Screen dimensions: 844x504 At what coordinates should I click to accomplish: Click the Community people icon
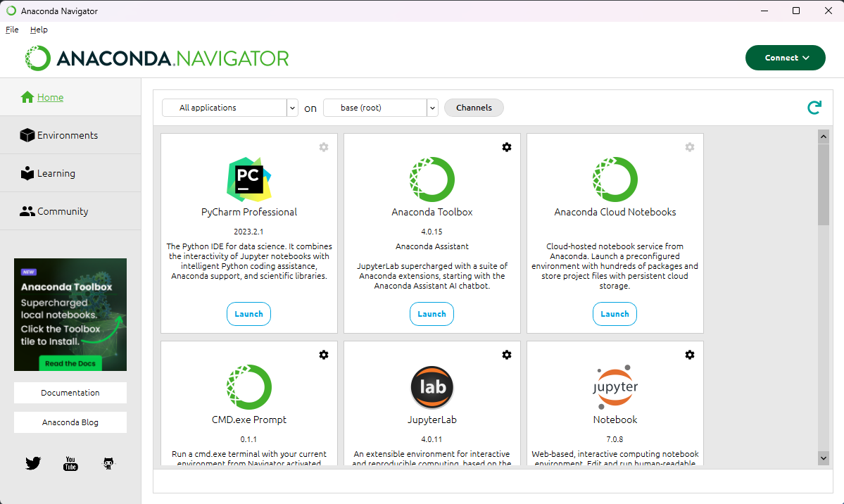coord(27,212)
